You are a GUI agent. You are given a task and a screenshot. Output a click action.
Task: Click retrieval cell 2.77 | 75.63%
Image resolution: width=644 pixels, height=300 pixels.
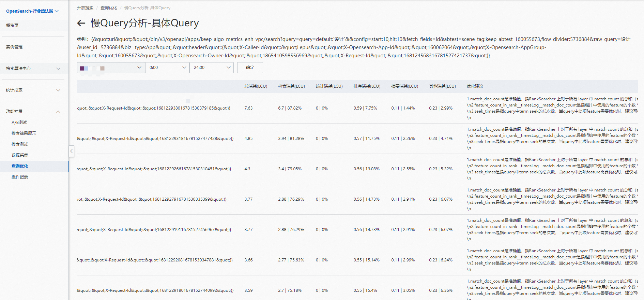291,260
